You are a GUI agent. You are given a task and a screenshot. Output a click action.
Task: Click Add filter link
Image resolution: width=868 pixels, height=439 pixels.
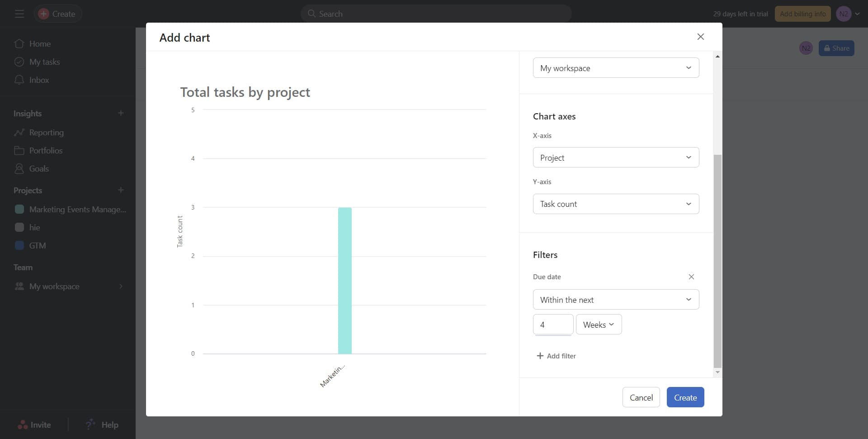(x=556, y=356)
